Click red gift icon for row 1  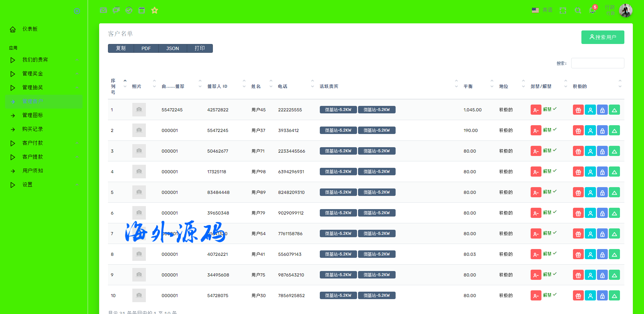click(578, 110)
